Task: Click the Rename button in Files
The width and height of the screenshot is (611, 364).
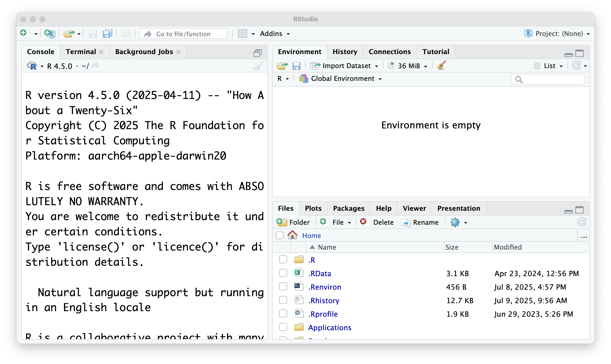Action: (420, 222)
